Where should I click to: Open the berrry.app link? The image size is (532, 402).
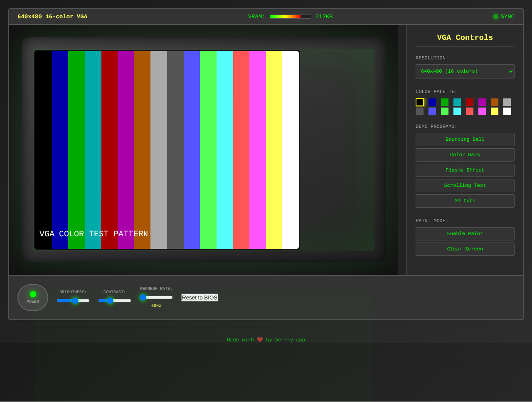(x=290, y=339)
